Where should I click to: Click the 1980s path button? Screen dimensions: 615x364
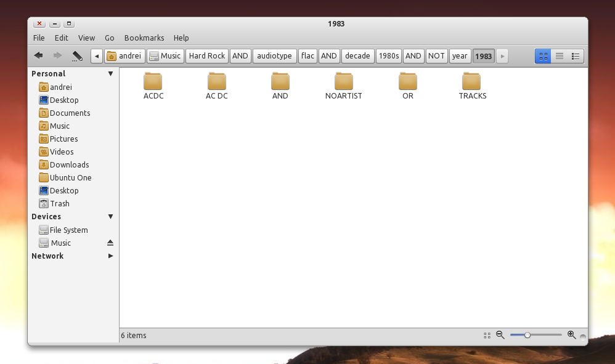point(388,56)
